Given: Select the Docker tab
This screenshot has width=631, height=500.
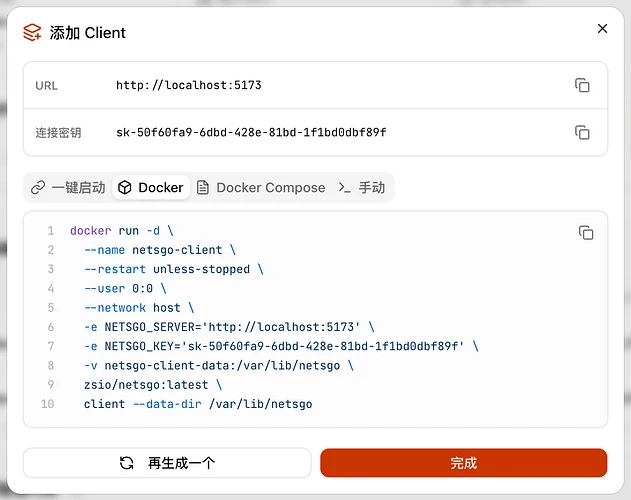Looking at the screenshot, I should click(x=151, y=188).
